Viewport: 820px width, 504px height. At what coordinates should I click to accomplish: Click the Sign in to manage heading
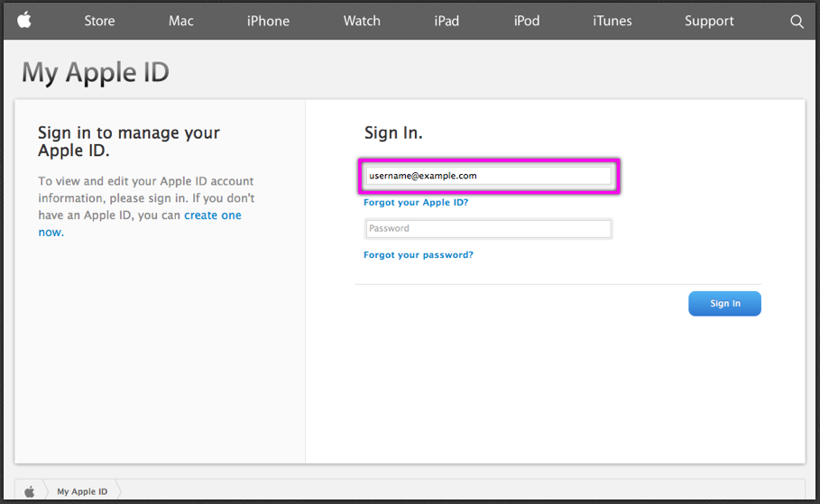[x=129, y=142]
